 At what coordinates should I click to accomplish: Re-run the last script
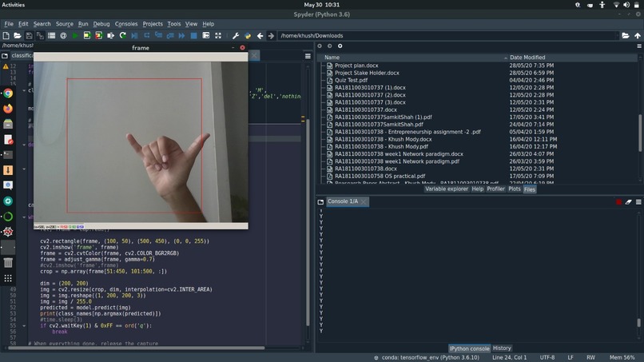pos(122,36)
